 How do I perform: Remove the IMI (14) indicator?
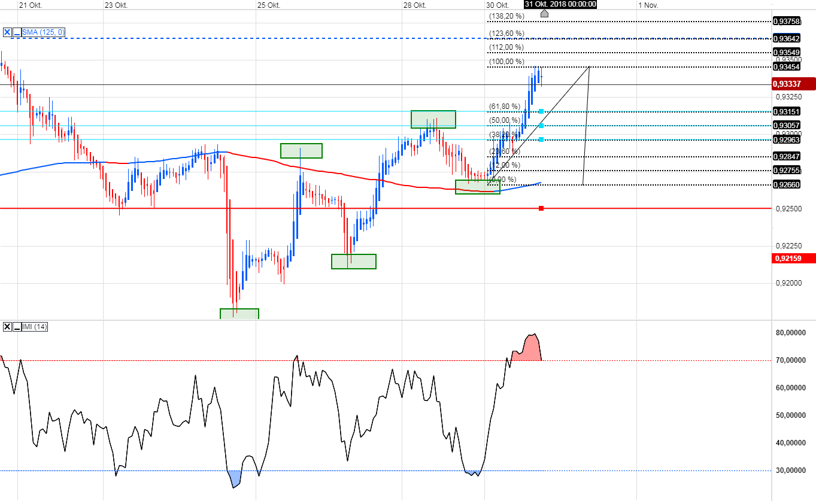[7, 327]
